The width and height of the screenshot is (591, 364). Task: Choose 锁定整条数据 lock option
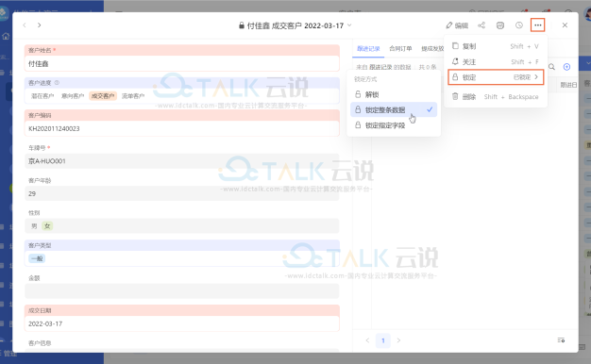(x=394, y=109)
